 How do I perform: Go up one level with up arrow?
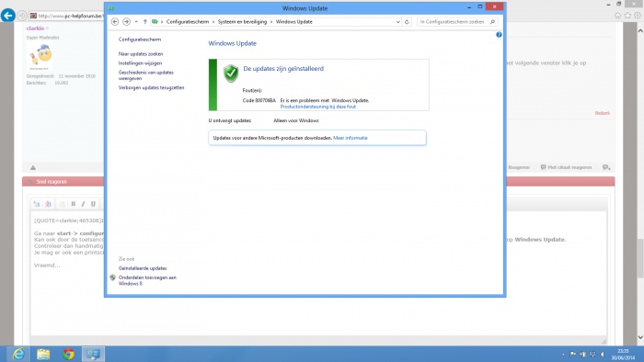pos(145,22)
